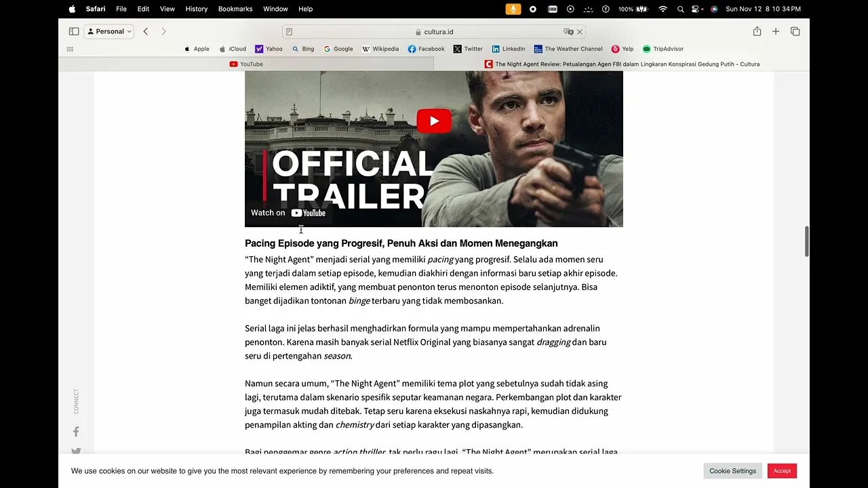Open the Wi-Fi menu bar icon
The image size is (868, 488).
click(663, 9)
